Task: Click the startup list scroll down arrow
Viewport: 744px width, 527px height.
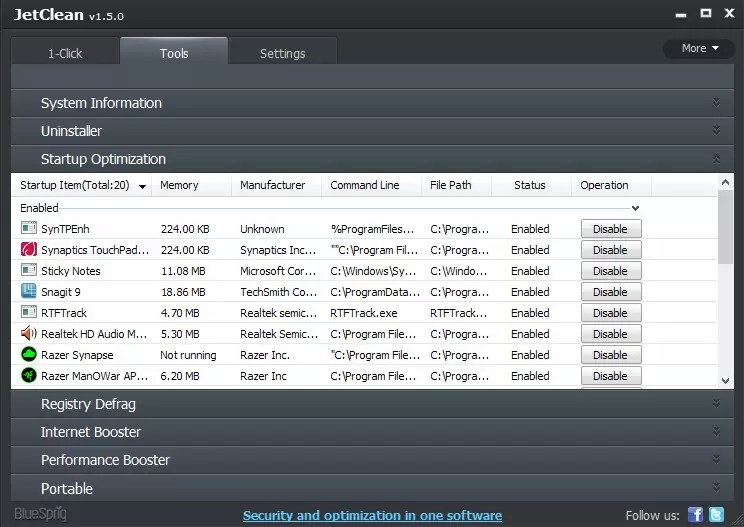Action: [725, 380]
